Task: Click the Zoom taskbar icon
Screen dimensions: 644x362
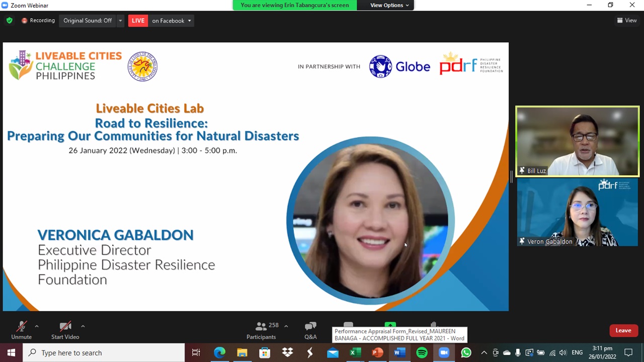Action: [x=444, y=352]
